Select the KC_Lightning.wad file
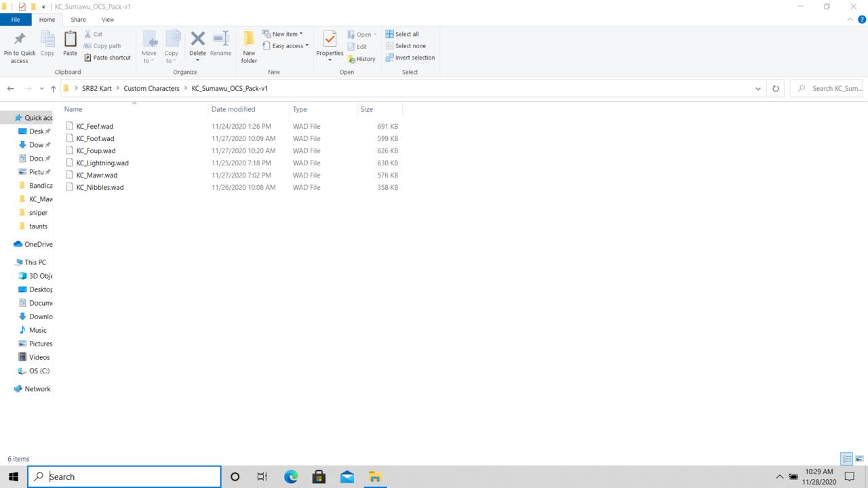This screenshot has height=488, width=868. point(102,163)
